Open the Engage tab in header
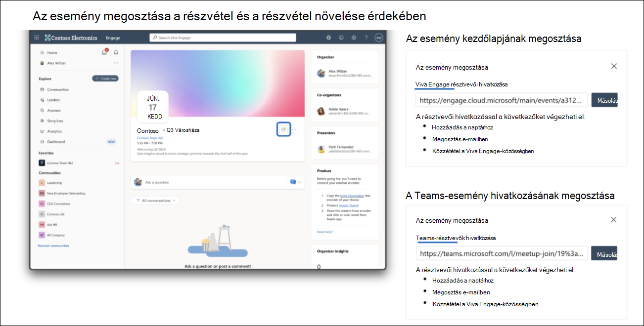 [113, 38]
